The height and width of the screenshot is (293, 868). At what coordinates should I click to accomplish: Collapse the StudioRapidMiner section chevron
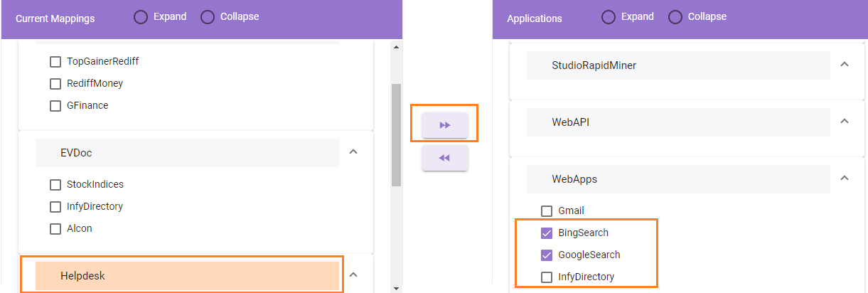pos(845,65)
